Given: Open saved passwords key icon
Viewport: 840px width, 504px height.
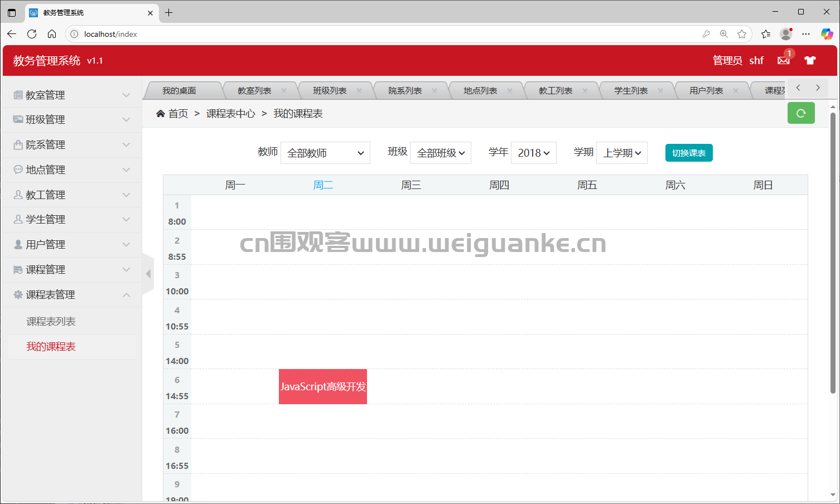Looking at the screenshot, I should (706, 34).
